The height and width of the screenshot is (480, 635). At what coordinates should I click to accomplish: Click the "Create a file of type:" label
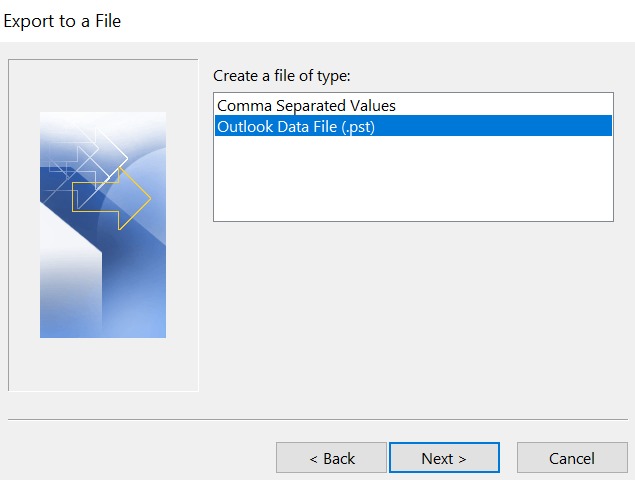tap(281, 76)
